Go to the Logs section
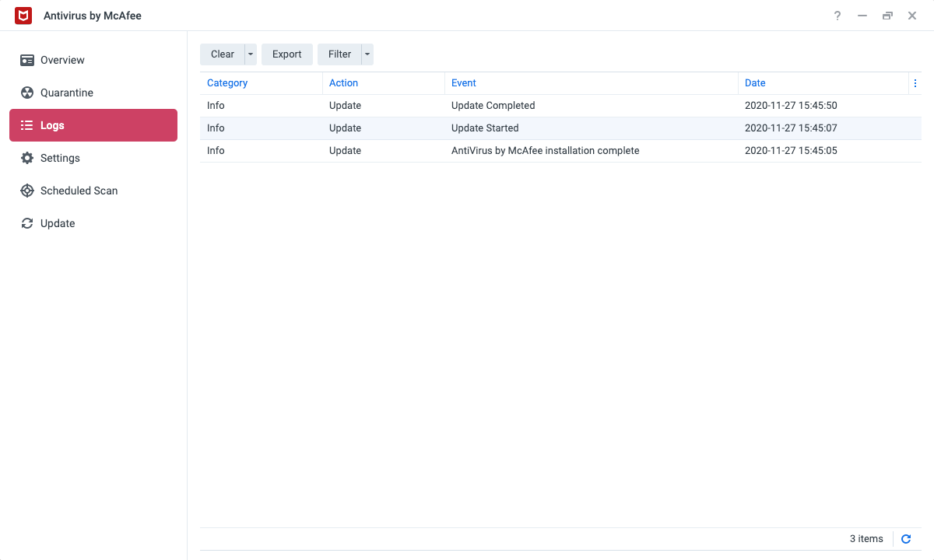 click(x=93, y=125)
